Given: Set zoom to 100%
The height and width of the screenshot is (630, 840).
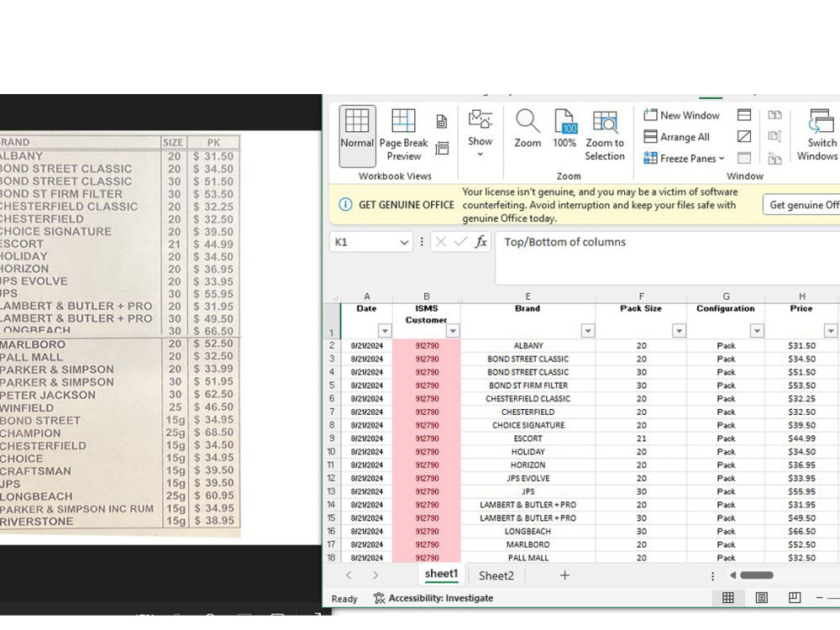Looking at the screenshot, I should coord(564,129).
